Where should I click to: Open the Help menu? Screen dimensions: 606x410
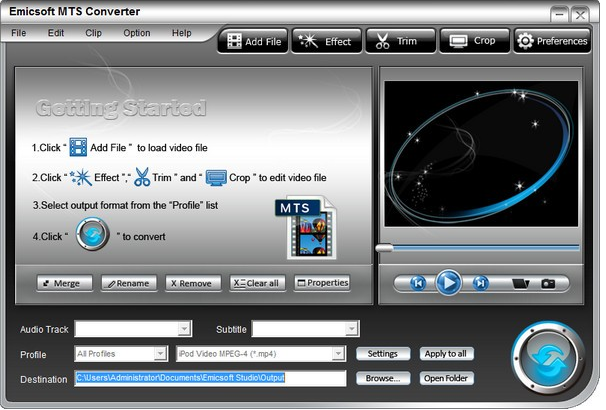[x=181, y=33]
